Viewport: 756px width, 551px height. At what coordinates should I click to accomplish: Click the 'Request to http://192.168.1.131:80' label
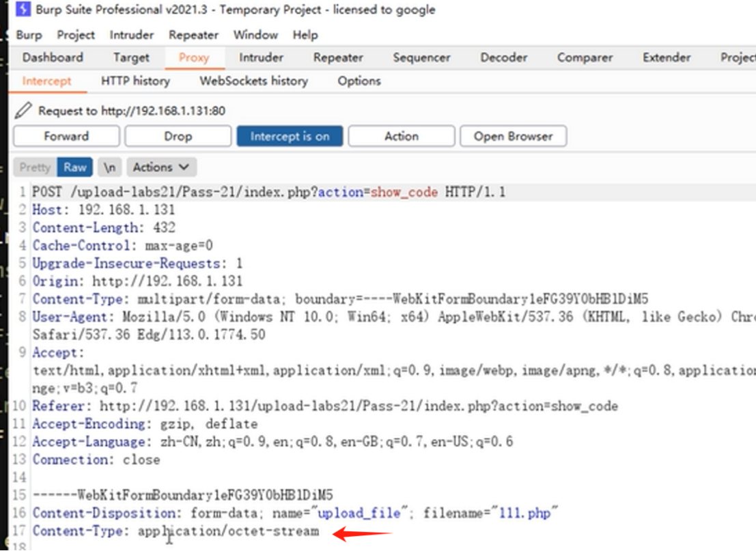tap(132, 111)
